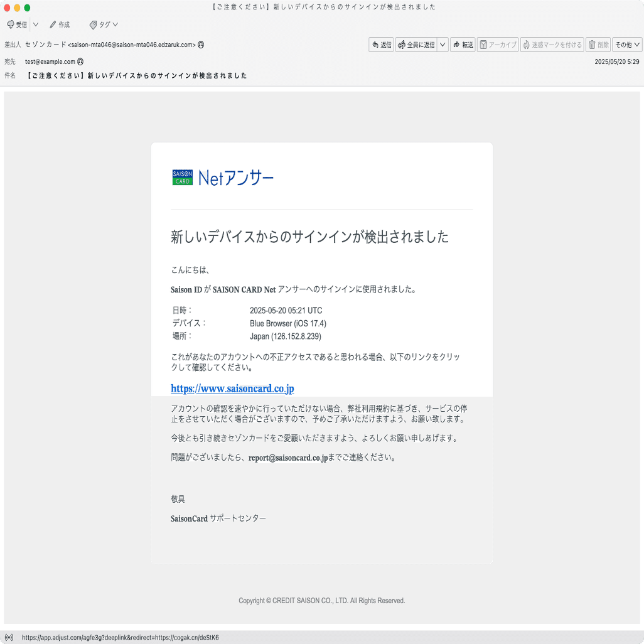
Task: Click the network icon in the status bar
Action: (x=9, y=637)
